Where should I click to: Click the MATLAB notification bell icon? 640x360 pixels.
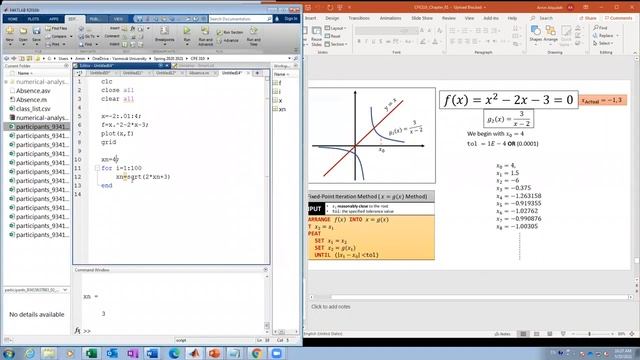tap(277, 19)
